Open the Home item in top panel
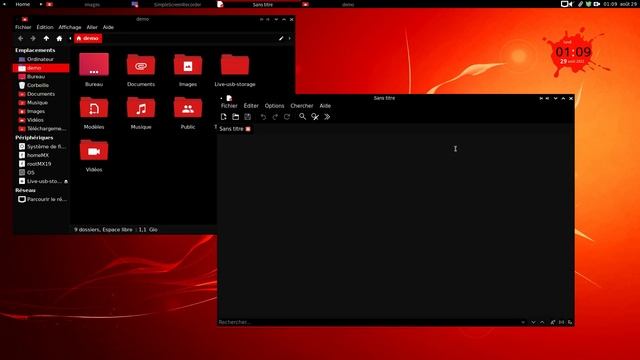 pos(22,4)
